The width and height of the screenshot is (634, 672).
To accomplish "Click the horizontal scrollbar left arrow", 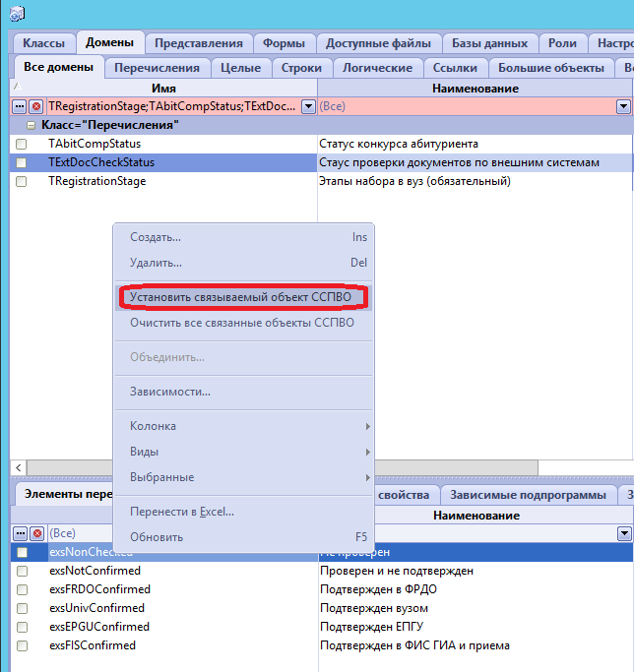I will [x=18, y=467].
